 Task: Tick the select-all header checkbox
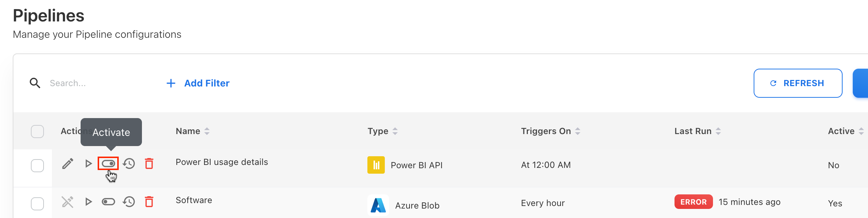37,132
